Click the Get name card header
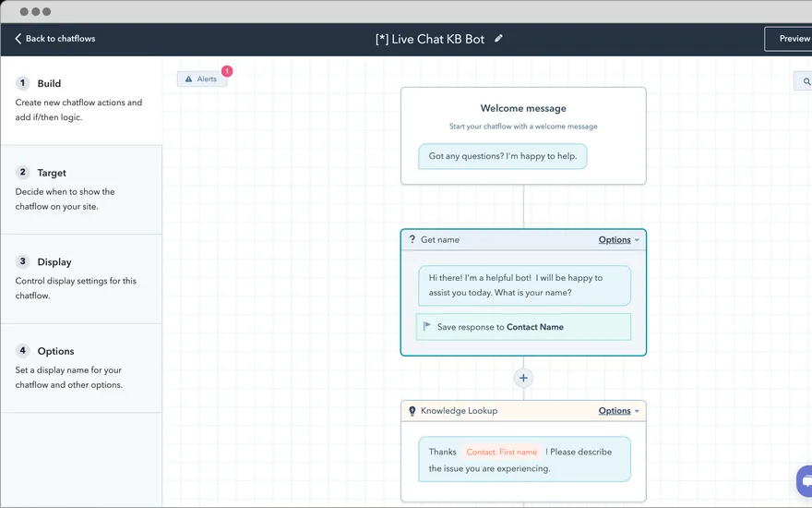The width and height of the screenshot is (812, 508). click(x=523, y=239)
